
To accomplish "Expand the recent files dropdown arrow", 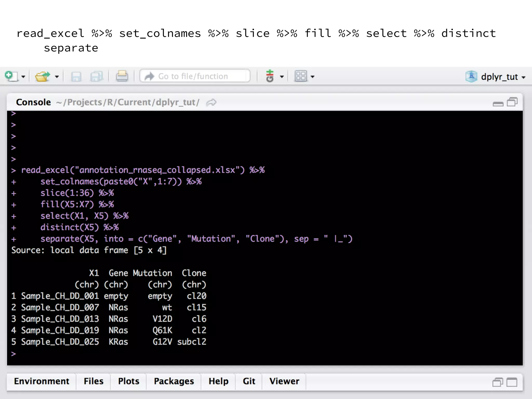I will (x=57, y=77).
